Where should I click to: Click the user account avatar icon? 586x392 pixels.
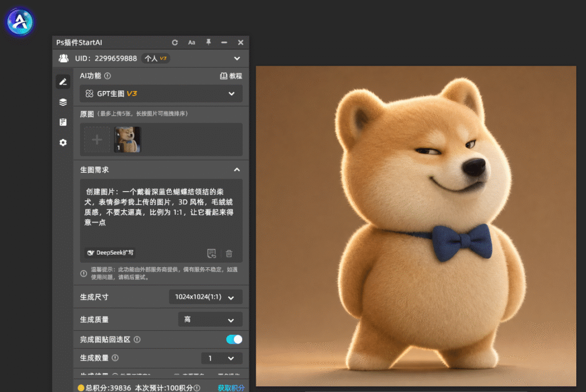64,58
